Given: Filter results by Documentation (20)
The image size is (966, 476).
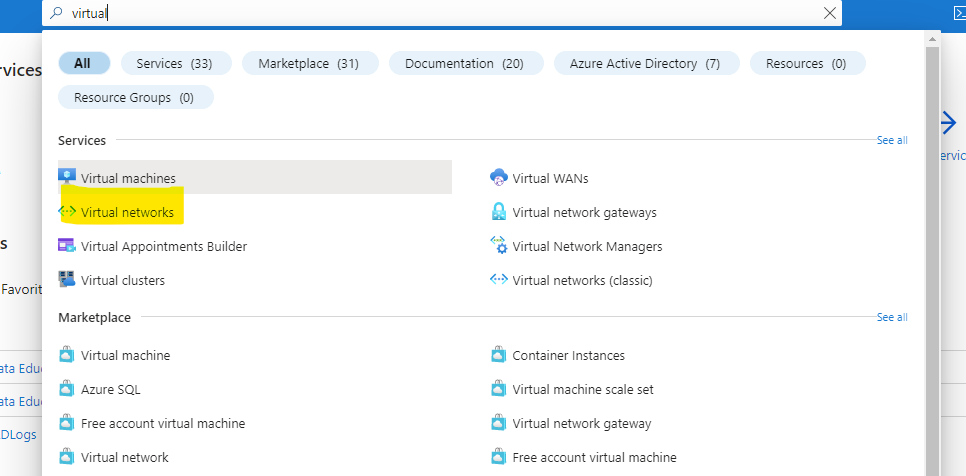Looking at the screenshot, I should coord(466,63).
